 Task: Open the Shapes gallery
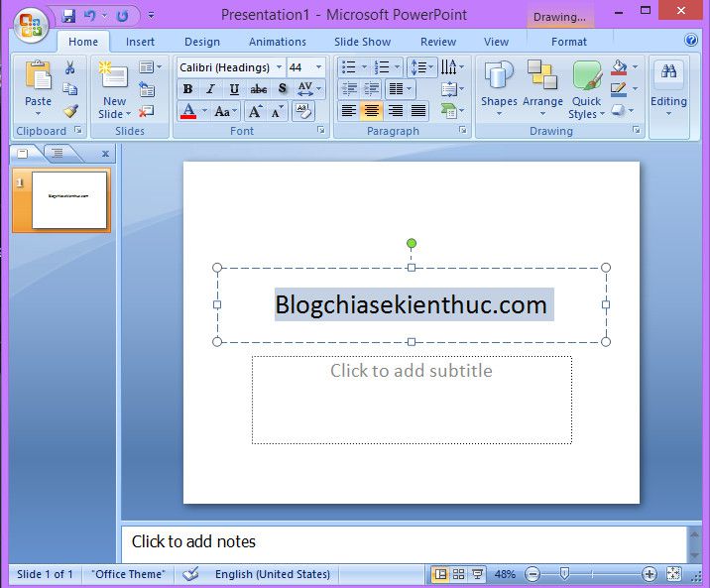(x=499, y=88)
